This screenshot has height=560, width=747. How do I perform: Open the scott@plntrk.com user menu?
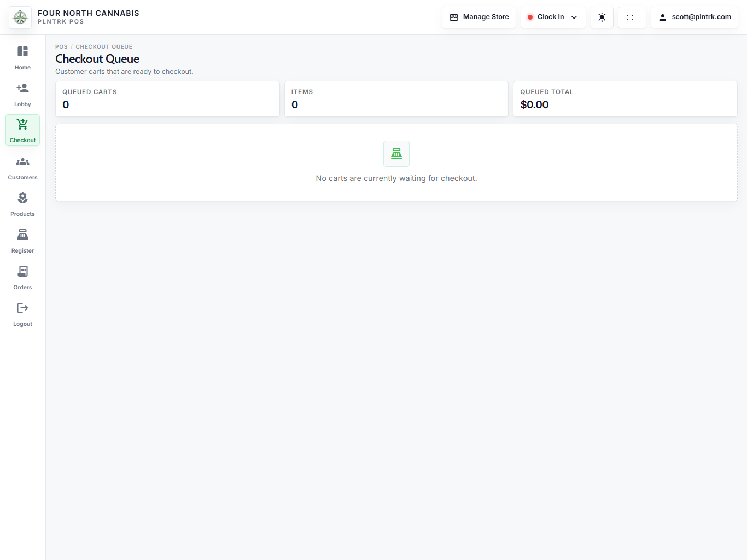point(695,17)
